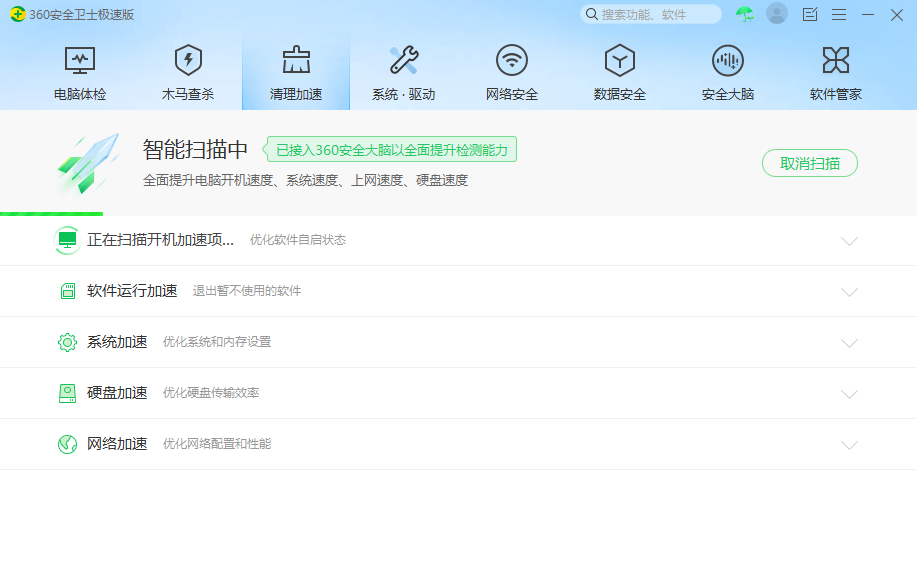
Task: Focus the 搜索功能、软件 search field
Action: pyautogui.click(x=650, y=14)
